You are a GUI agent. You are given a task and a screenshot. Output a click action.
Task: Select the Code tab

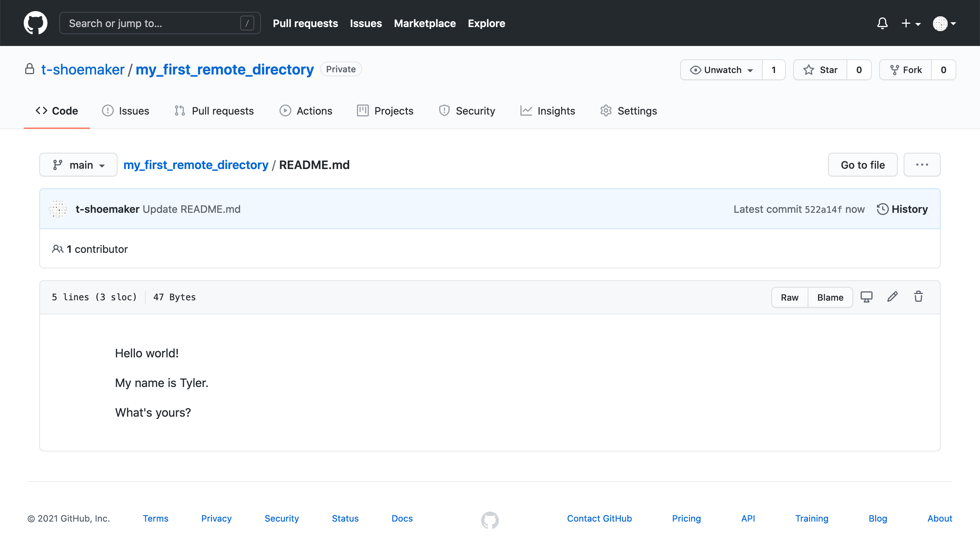coord(57,111)
